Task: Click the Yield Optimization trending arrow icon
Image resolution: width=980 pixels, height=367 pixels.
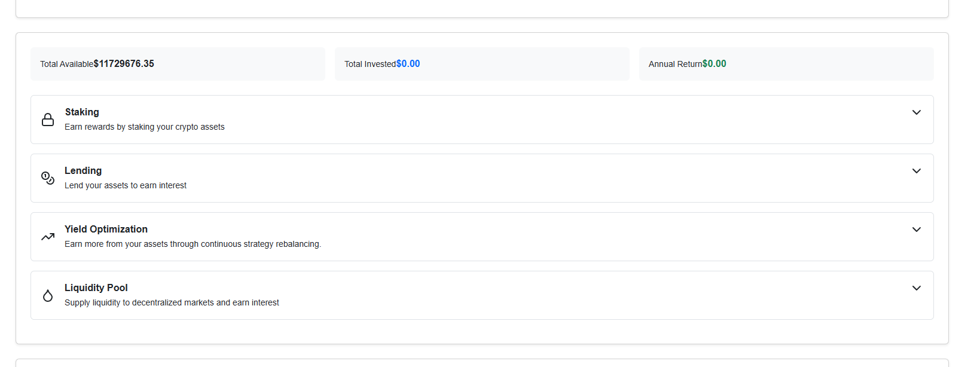Action: [x=48, y=237]
